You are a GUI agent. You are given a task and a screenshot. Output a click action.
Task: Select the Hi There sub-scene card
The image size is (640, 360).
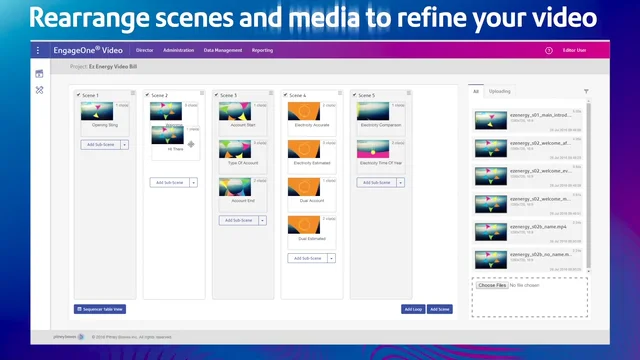click(176, 142)
